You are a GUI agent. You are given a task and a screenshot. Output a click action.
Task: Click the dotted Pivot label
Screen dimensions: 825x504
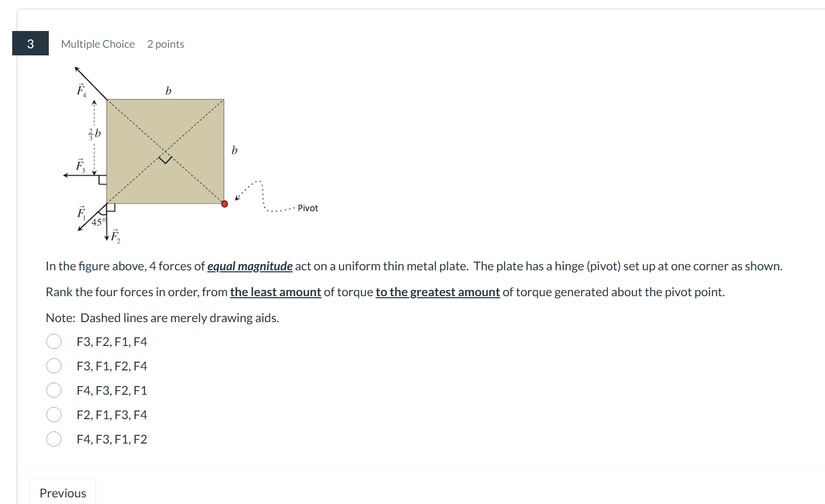[x=308, y=208]
